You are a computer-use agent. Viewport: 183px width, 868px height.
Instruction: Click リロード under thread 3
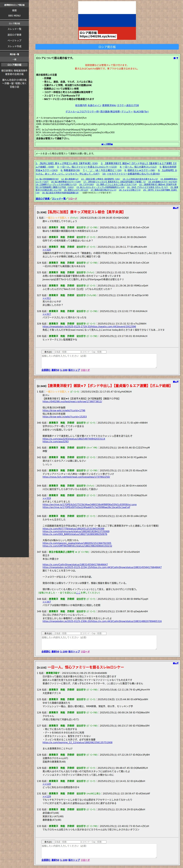click(x=85, y=860)
